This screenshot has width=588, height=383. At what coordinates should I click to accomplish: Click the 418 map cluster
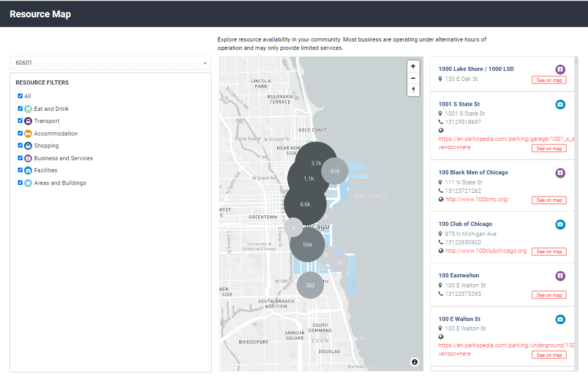click(x=335, y=171)
